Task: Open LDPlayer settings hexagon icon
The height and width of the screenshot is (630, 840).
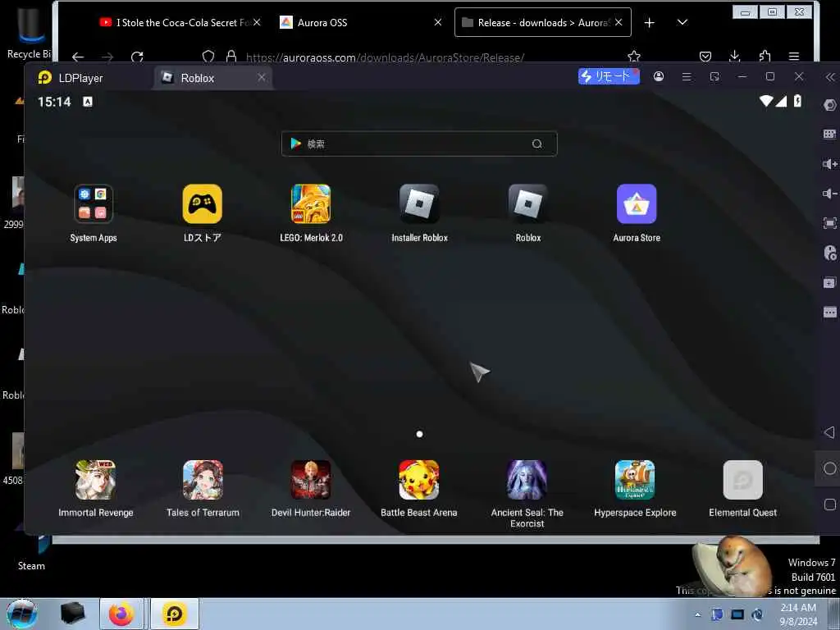Action: tap(830, 105)
